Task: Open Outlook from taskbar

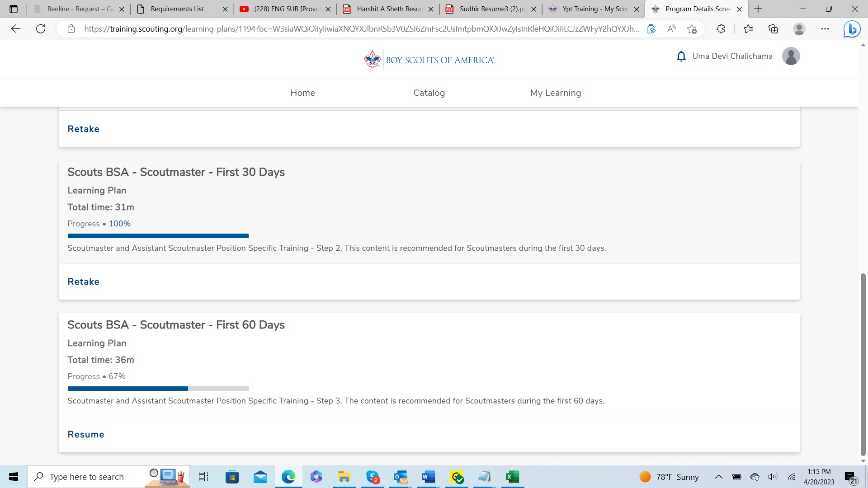Action: [401, 477]
